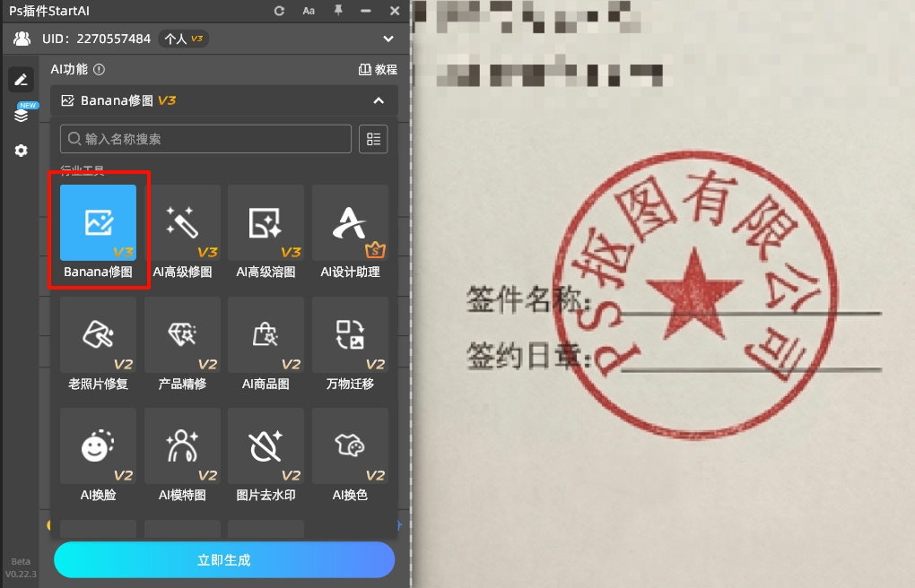Expand the UID account dropdown
Viewport: 915px width, 588px height.
(x=388, y=39)
